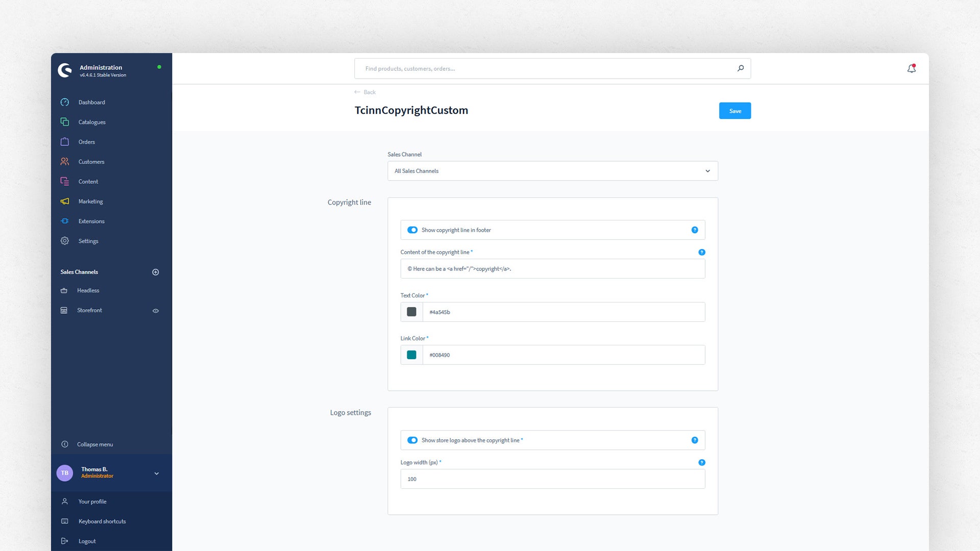Image resolution: width=980 pixels, height=551 pixels.
Task: Click the Marketing icon in sidebar
Action: (x=65, y=201)
